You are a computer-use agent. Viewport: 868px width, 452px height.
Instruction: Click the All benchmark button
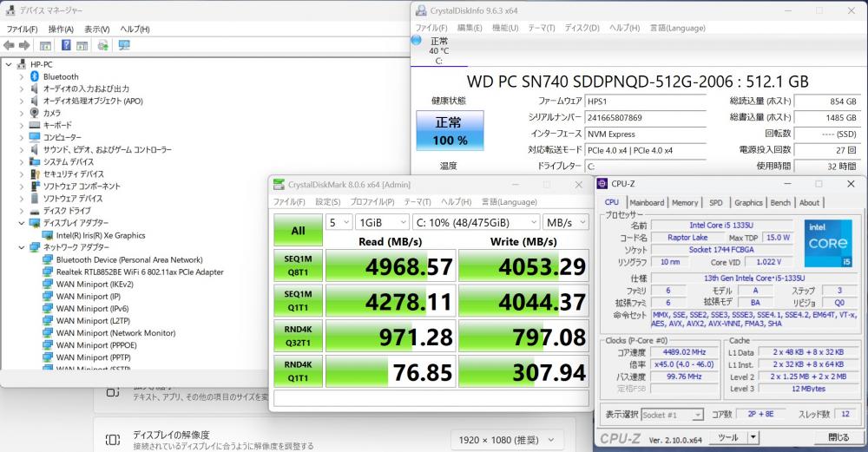click(x=298, y=230)
